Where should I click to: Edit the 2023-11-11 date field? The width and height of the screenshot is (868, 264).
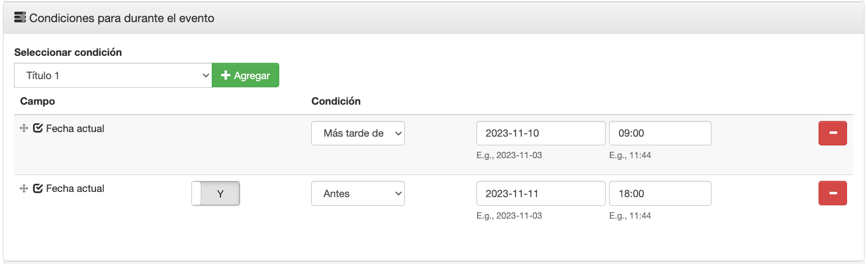pos(541,193)
